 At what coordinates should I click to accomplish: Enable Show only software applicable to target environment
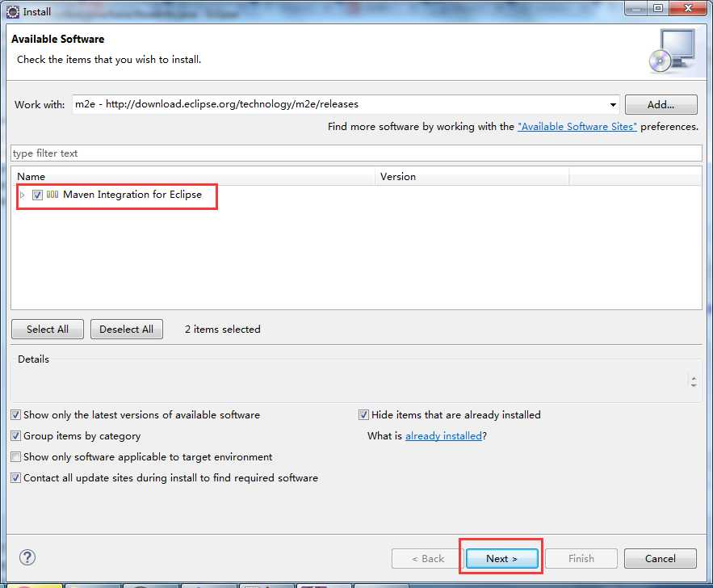(16, 456)
